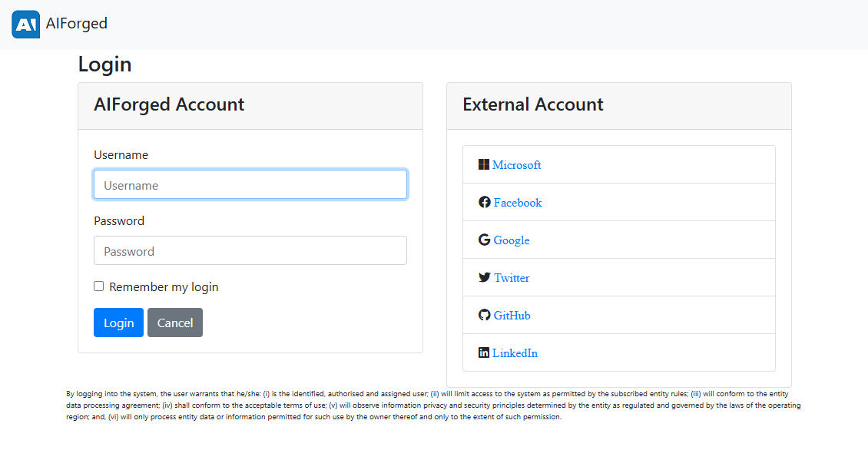868x450 pixels.
Task: Focus the Password input field
Action: coord(250,251)
